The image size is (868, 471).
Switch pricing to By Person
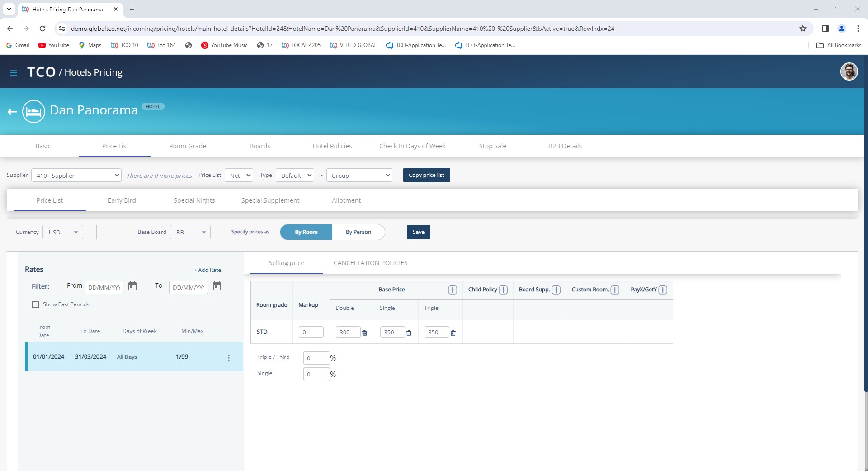(x=359, y=232)
